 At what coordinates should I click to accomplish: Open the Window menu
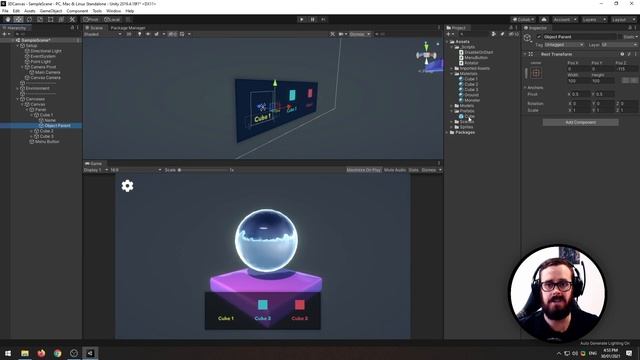[x=113, y=11]
